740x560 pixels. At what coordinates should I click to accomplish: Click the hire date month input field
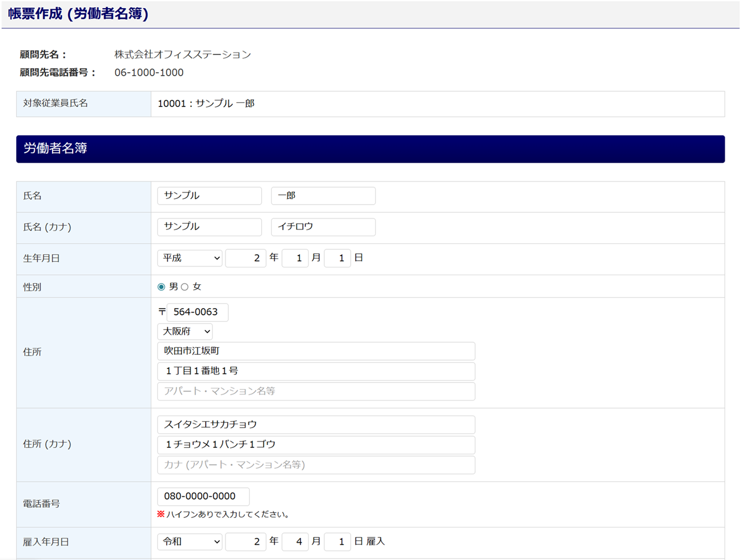tap(295, 542)
